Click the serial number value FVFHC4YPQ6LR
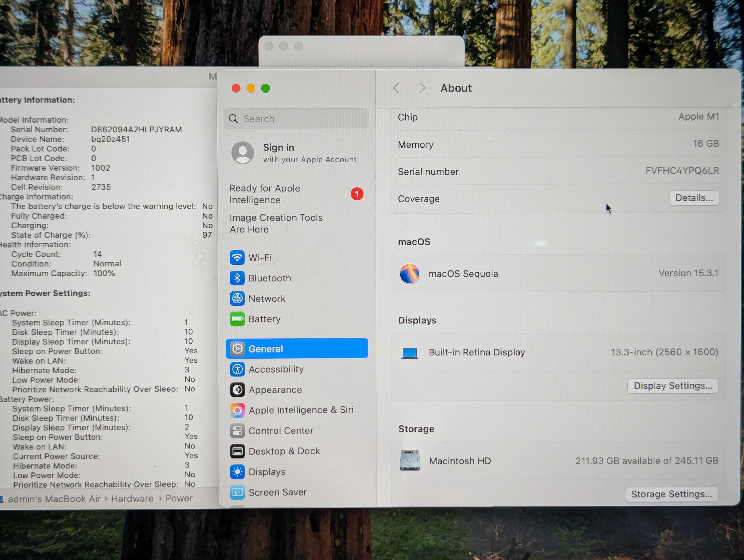Screen dimensions: 744x560 (682, 171)
